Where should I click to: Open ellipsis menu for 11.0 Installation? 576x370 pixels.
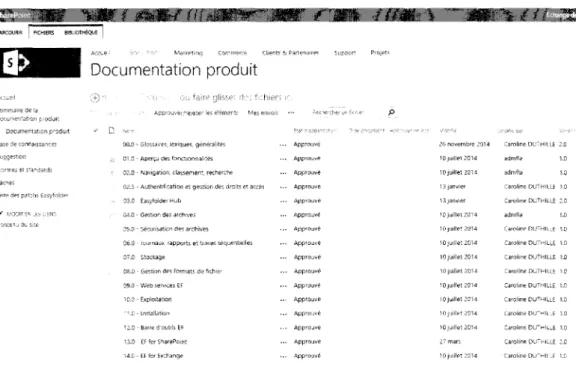point(283,314)
